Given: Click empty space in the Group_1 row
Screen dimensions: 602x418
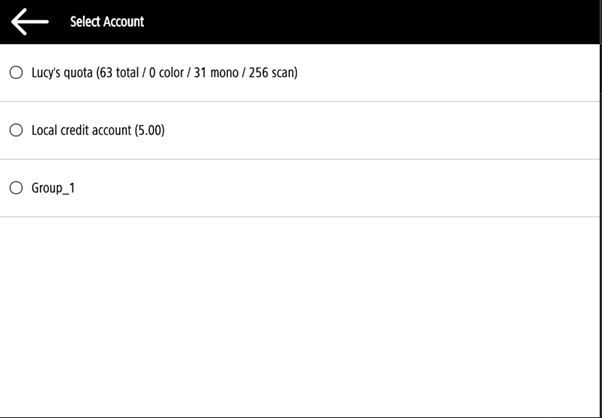Looking at the screenshot, I should [x=350, y=188].
